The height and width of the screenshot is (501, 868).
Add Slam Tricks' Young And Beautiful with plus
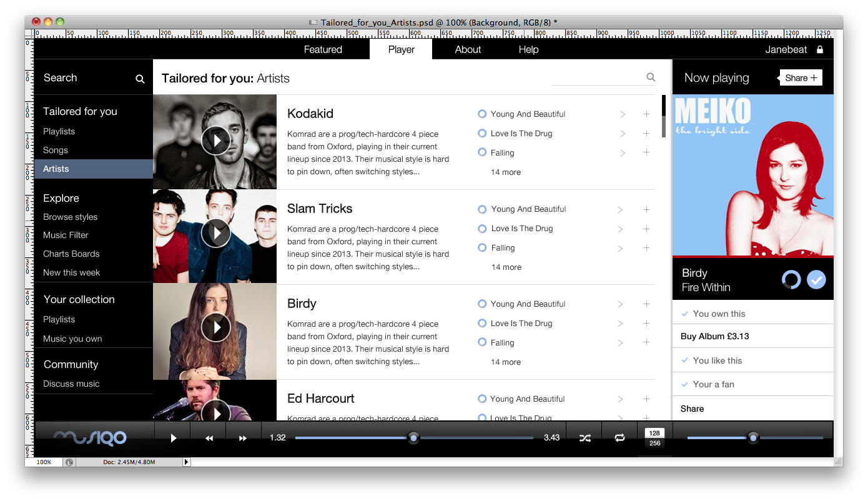click(646, 209)
